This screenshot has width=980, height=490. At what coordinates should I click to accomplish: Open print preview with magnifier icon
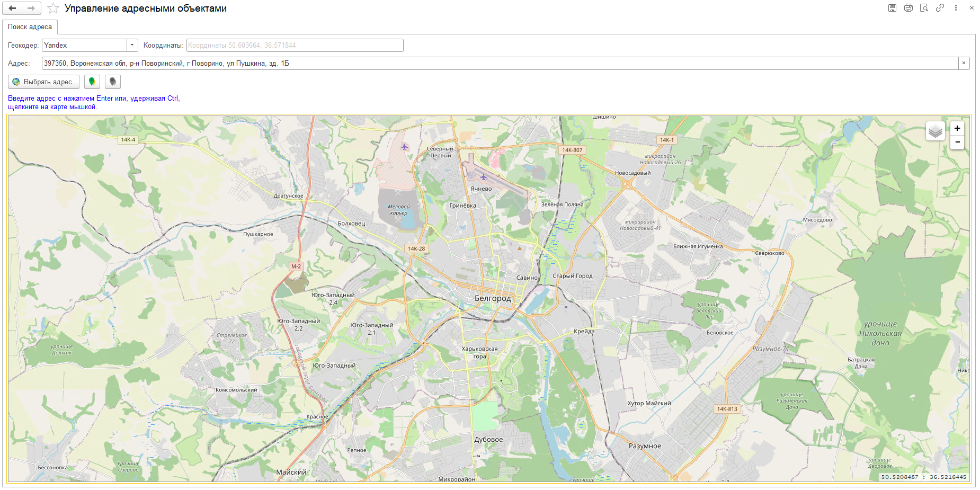tap(924, 8)
